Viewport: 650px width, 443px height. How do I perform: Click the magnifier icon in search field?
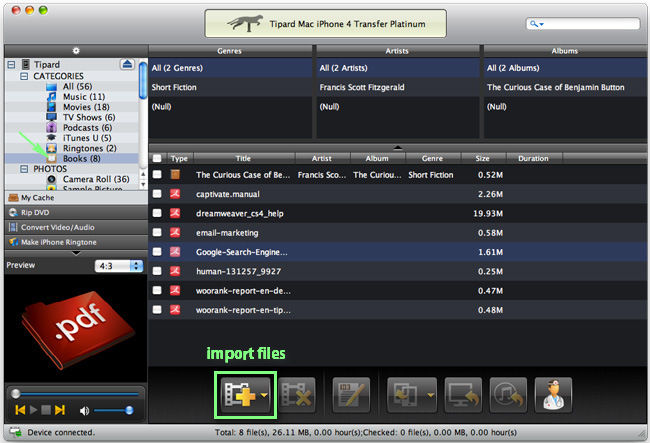(534, 24)
